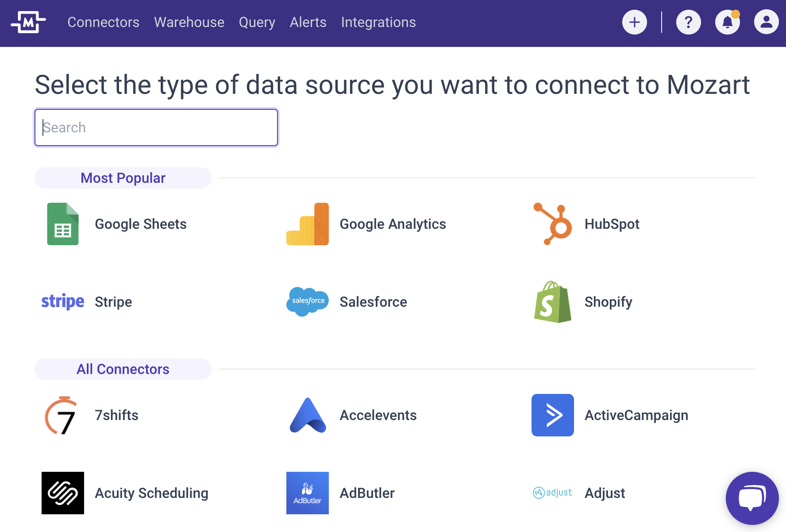
Task: Click the Search input field
Action: (156, 127)
